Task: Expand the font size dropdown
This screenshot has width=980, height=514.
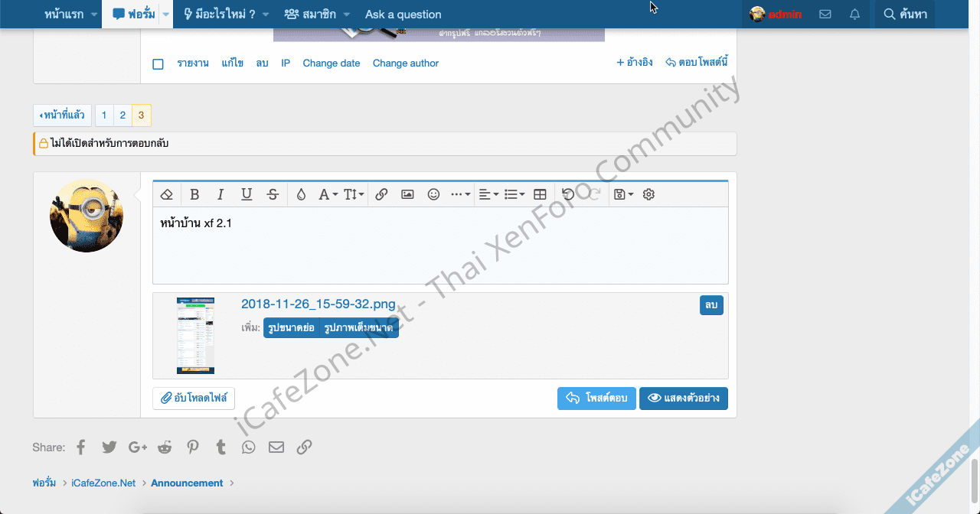Action: tap(354, 194)
